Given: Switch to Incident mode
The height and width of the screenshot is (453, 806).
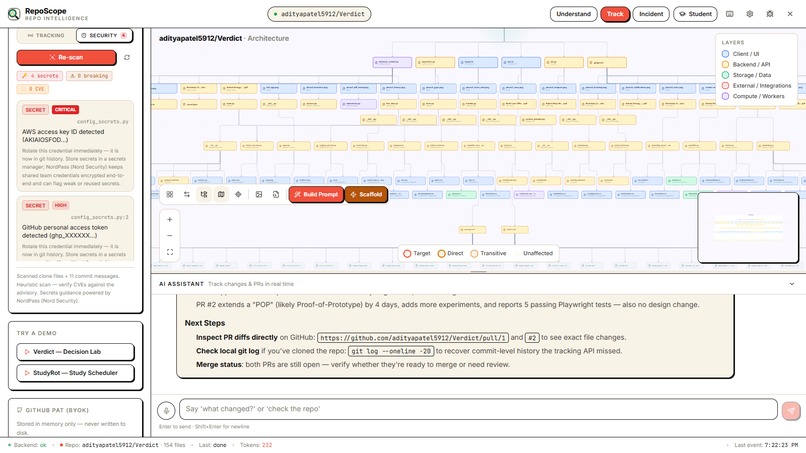Looking at the screenshot, I should [x=651, y=14].
